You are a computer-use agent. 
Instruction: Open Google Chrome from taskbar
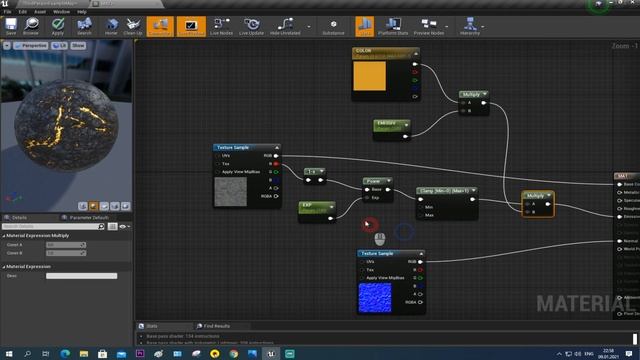point(233,354)
